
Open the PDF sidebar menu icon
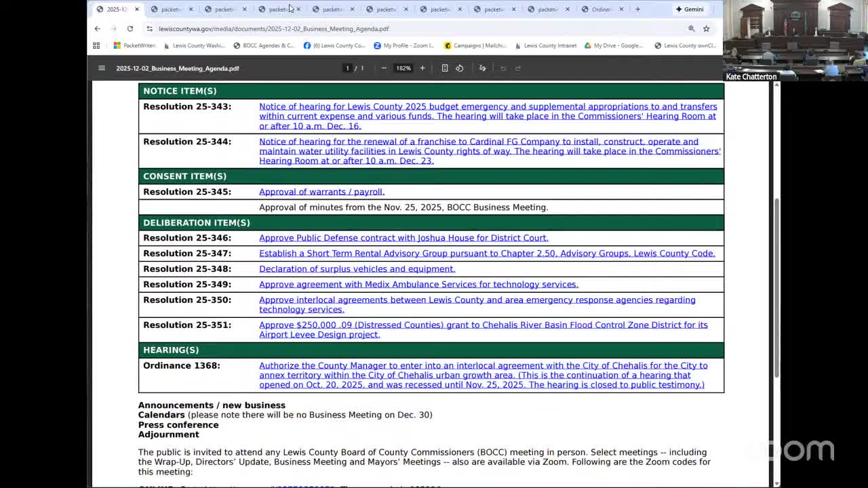102,68
